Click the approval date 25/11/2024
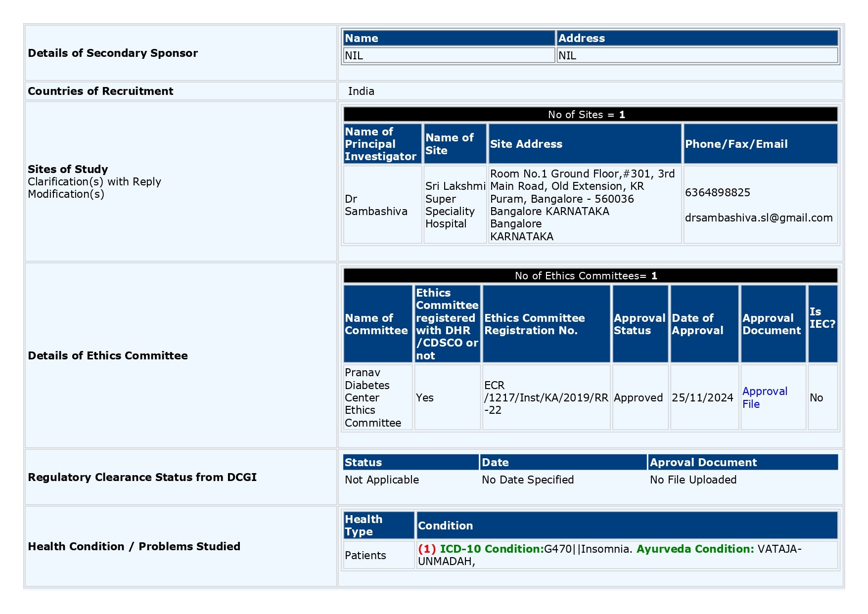 703,397
